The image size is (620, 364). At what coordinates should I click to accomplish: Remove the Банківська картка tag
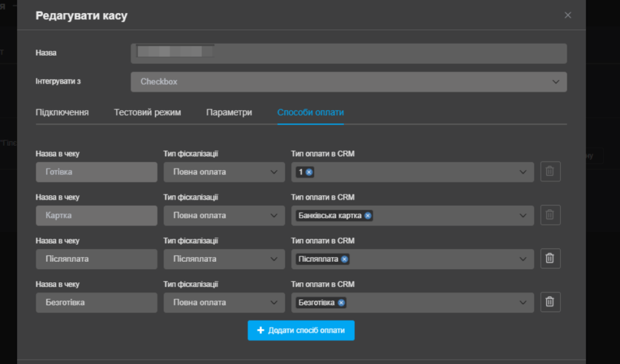tap(368, 216)
